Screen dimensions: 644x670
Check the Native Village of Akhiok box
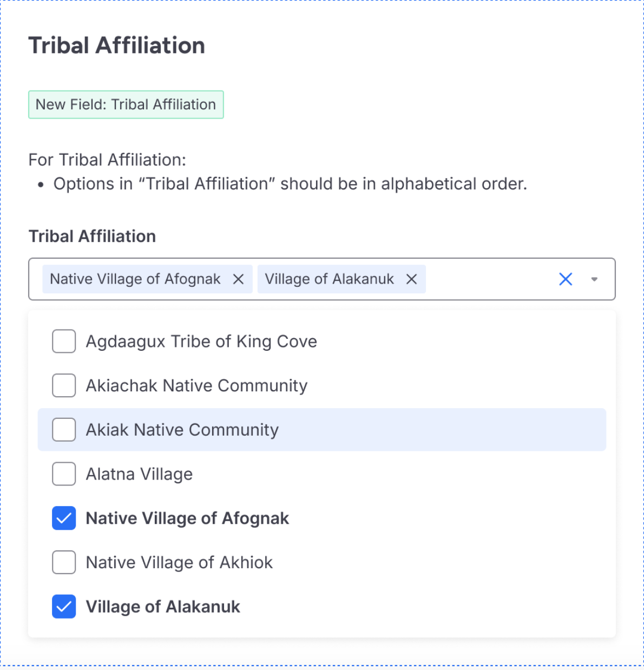(x=64, y=563)
